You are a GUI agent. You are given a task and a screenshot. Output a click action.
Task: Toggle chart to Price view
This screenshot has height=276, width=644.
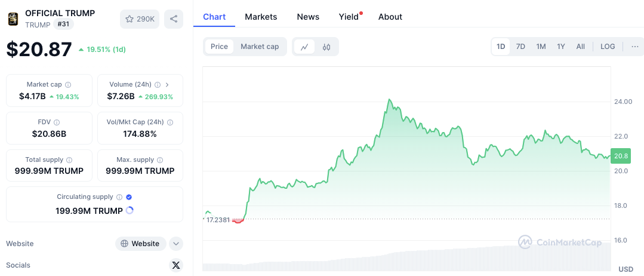(219, 47)
